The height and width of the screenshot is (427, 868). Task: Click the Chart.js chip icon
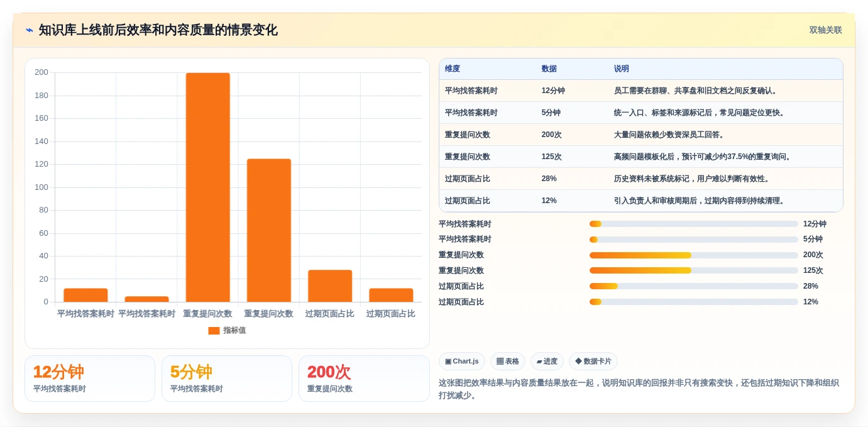(448, 362)
